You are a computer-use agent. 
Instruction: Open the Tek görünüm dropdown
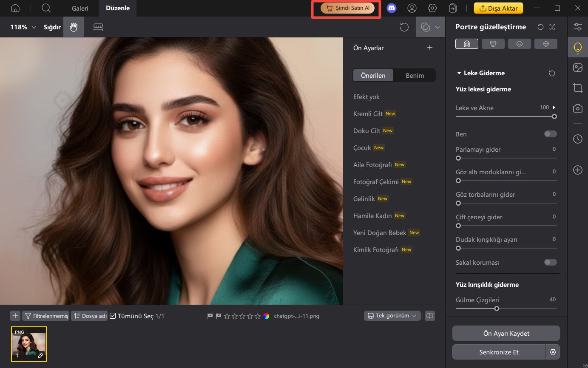392,315
